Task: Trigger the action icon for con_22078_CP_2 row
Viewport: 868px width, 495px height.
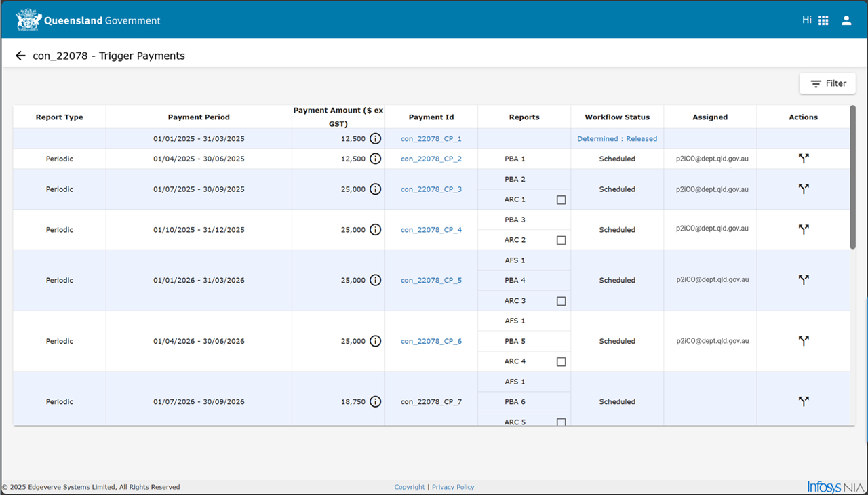Action: (x=804, y=159)
